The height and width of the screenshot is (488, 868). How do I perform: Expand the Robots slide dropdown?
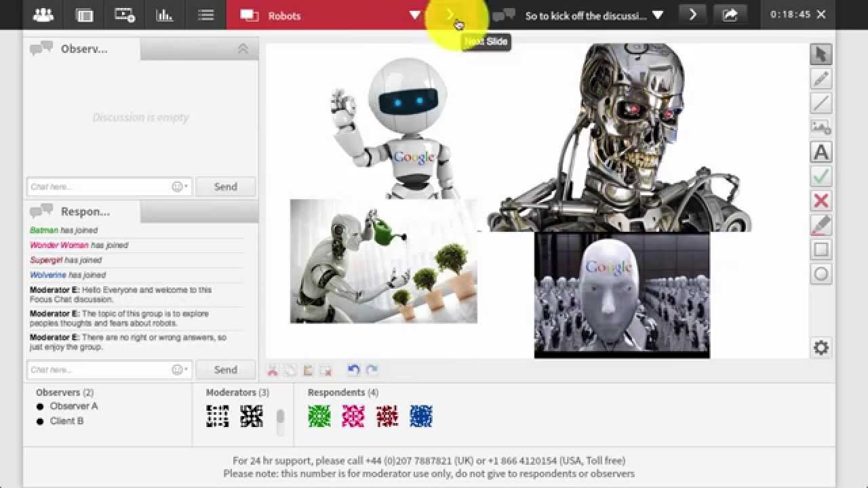414,15
